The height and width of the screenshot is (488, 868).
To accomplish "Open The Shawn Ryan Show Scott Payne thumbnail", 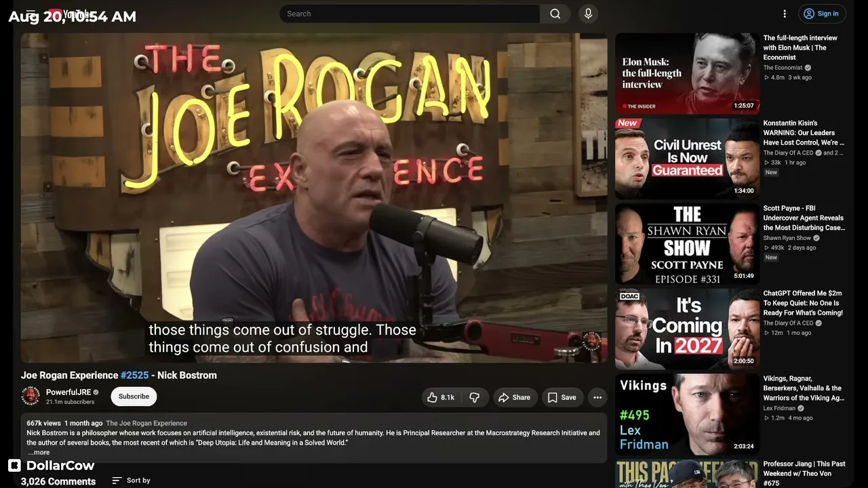I will click(x=687, y=244).
